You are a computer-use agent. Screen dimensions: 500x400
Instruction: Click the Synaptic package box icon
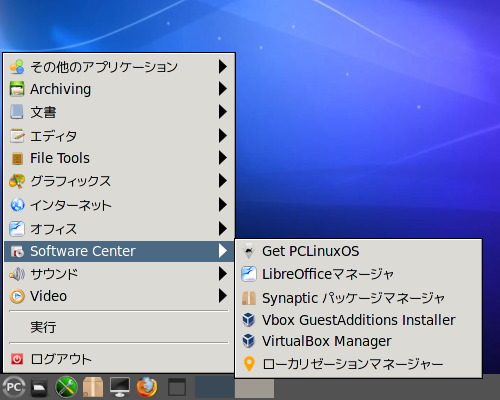coord(249,298)
